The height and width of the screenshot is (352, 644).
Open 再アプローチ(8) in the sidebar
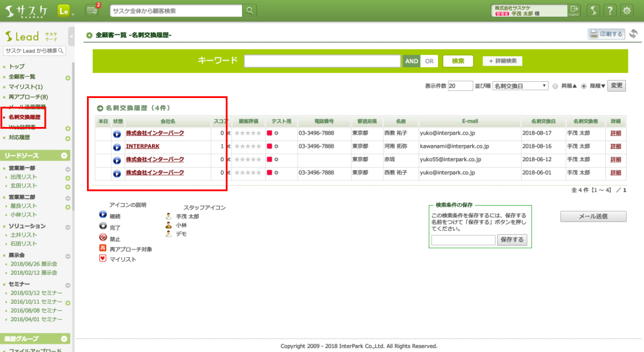[x=28, y=97]
